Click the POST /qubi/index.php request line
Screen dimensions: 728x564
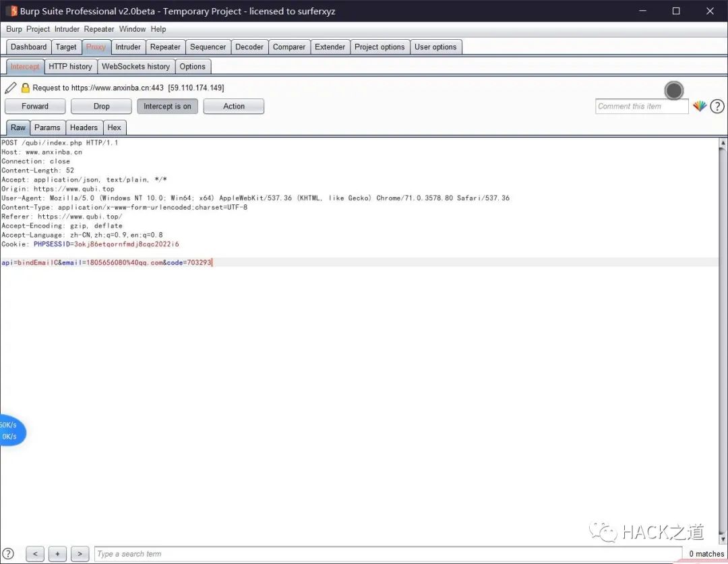click(59, 142)
